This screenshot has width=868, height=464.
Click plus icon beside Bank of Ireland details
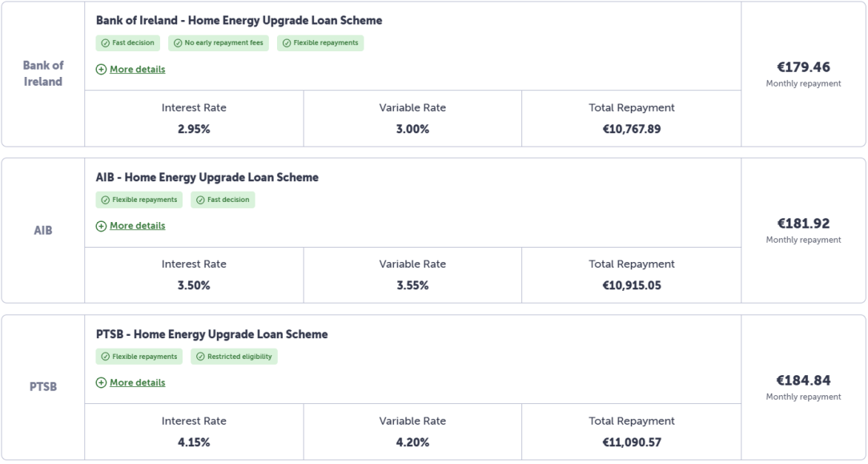101,70
